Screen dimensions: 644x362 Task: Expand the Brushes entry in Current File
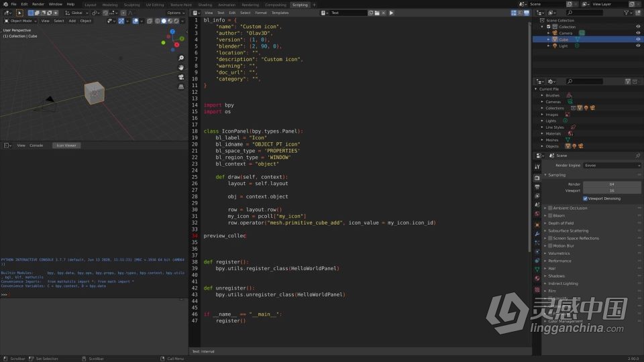pos(542,95)
